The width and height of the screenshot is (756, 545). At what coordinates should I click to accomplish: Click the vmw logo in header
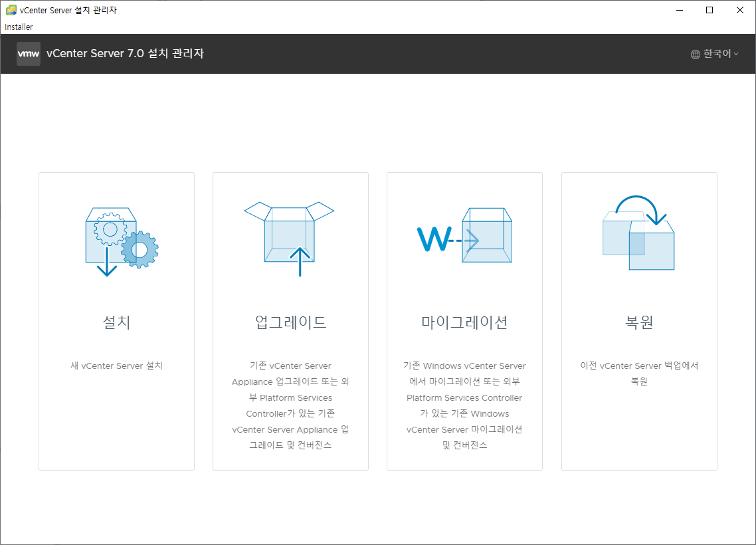coord(29,54)
